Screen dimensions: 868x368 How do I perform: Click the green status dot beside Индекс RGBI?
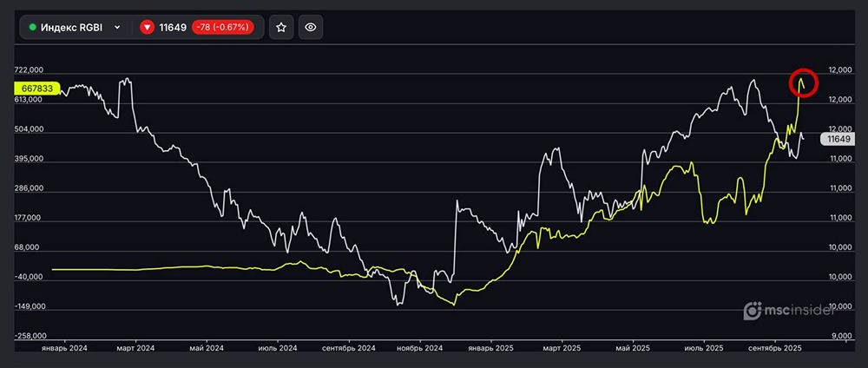[x=33, y=27]
